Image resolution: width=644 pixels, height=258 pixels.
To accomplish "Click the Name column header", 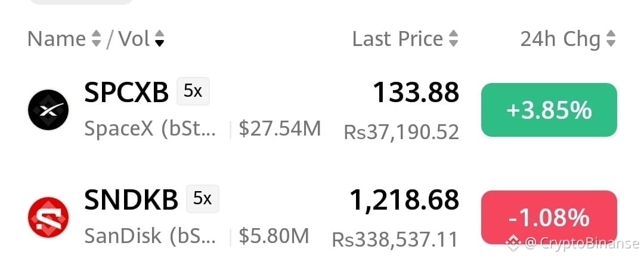I will (57, 39).
